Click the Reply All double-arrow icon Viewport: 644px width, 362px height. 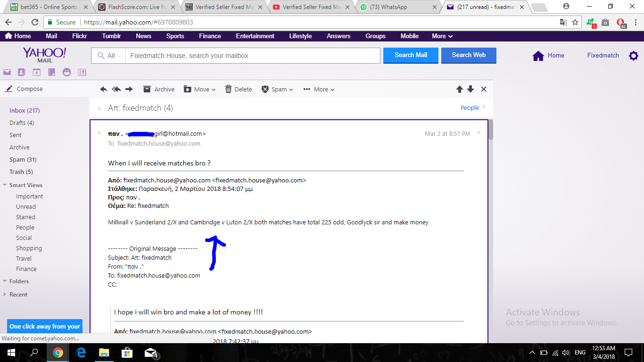116,89
